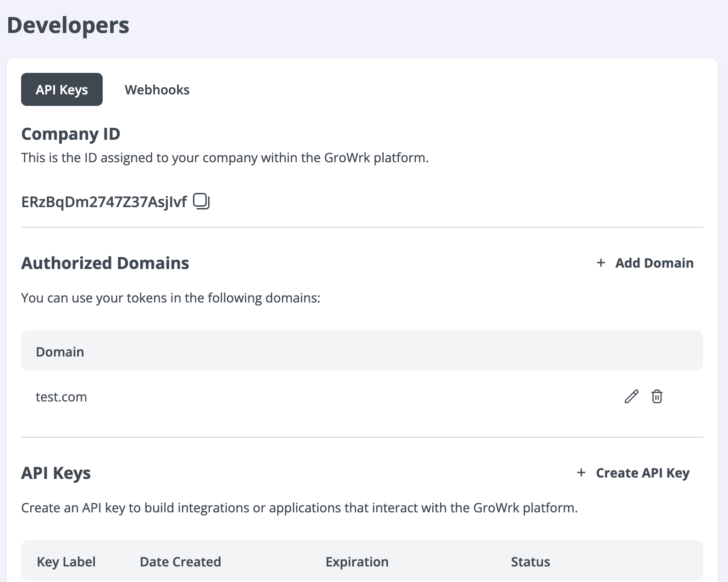
Task: Click the Expiration column header
Action: coord(357,562)
